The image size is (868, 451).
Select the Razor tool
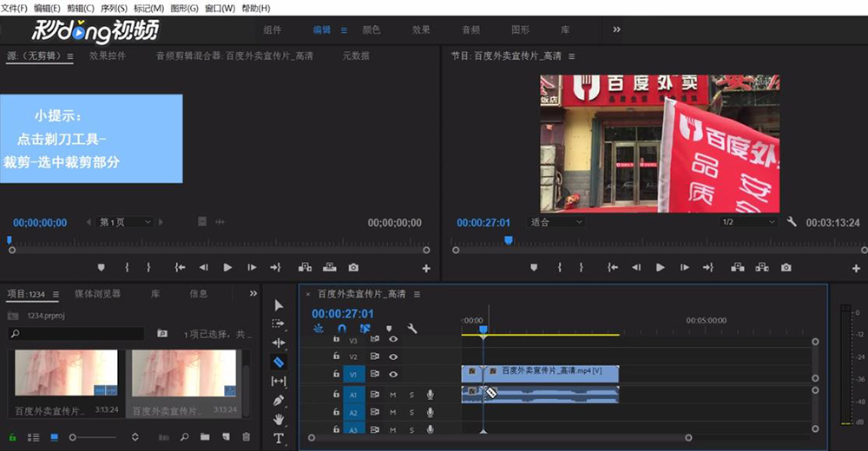(x=279, y=363)
